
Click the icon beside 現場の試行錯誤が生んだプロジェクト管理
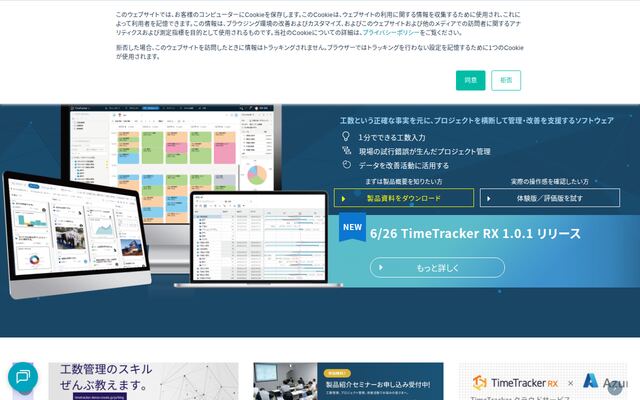(347, 151)
